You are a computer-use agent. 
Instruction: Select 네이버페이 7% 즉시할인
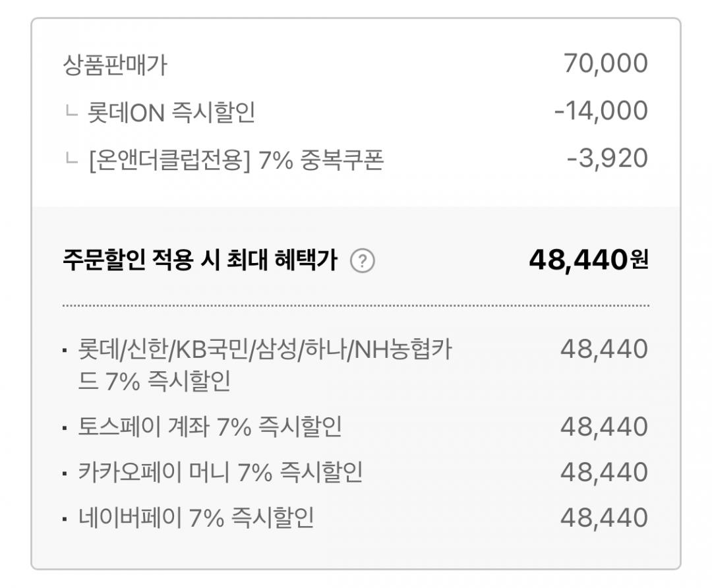coord(196,518)
